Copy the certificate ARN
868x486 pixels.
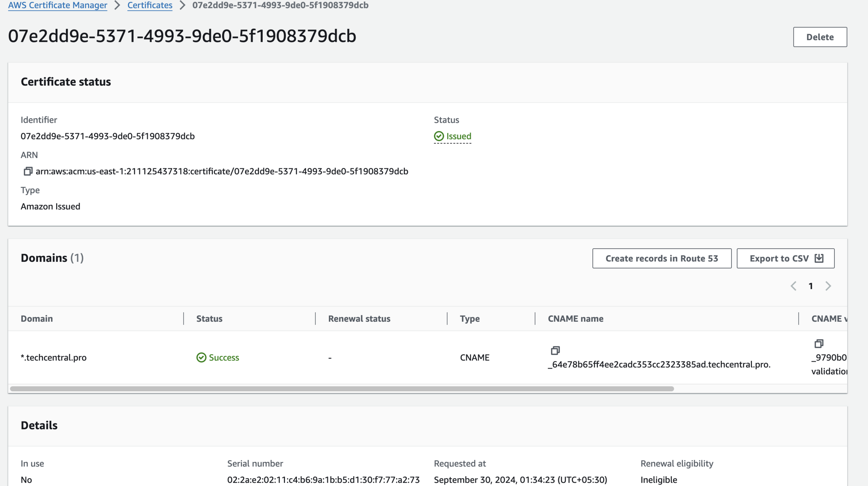click(x=28, y=171)
